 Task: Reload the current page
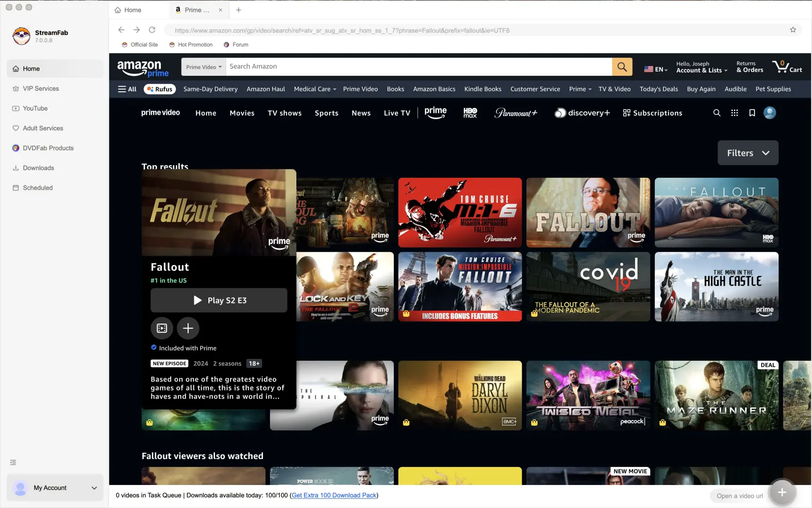[x=152, y=30]
